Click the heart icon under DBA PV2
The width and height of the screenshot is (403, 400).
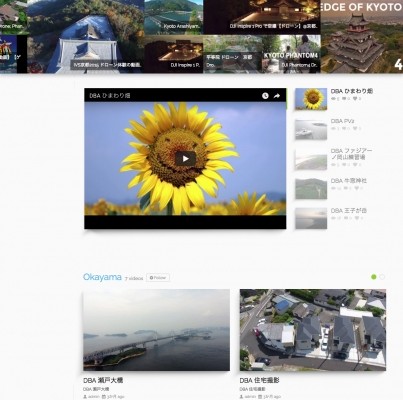coord(356,128)
